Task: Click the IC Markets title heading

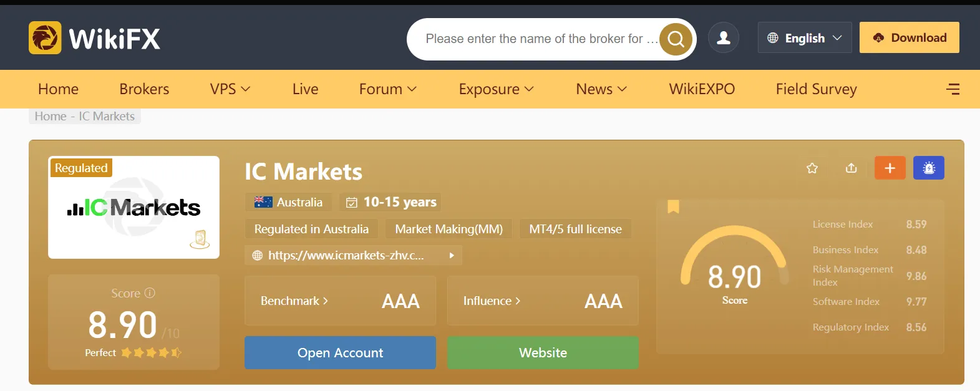Action: click(303, 171)
